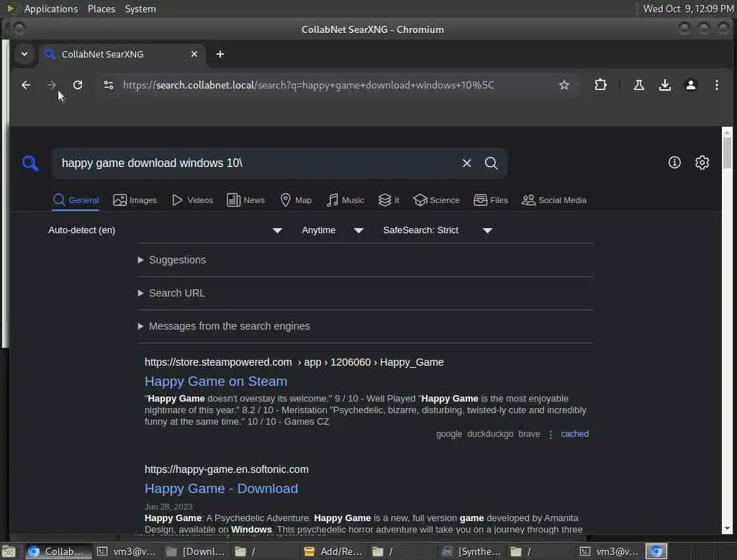View site information icon in address bar
Image resolution: width=737 pixels, height=560 pixels.
109,85
